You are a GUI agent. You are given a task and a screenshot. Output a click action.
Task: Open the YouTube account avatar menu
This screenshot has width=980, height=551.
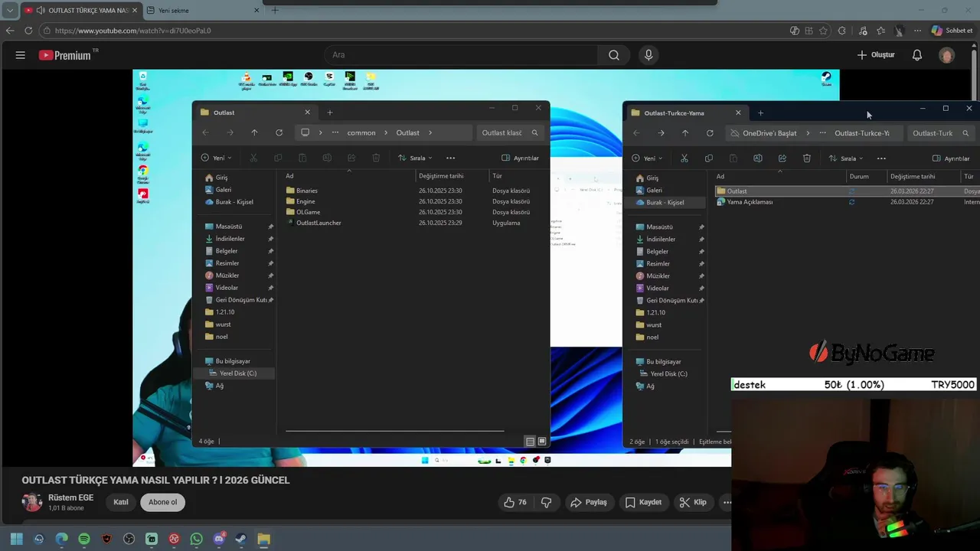[x=947, y=55]
